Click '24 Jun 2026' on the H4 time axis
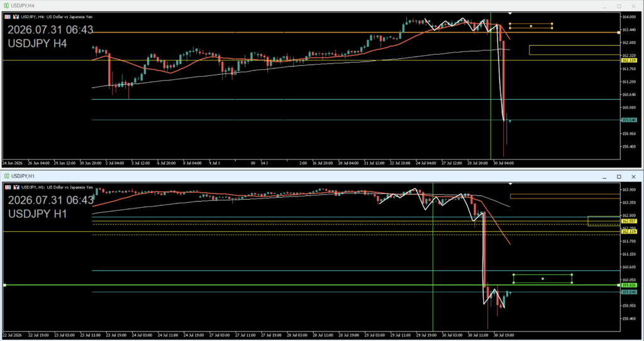 13,163
